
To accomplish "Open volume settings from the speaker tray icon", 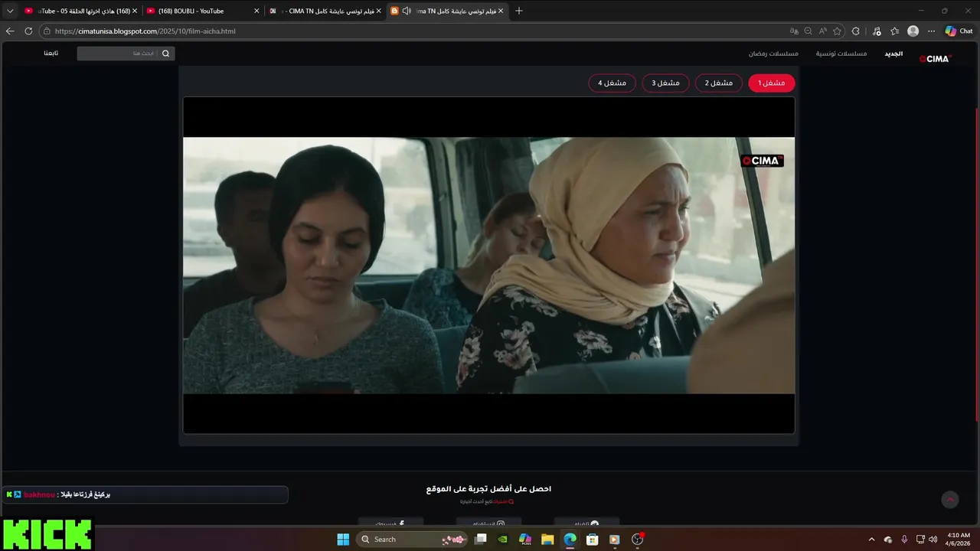I will point(933,539).
